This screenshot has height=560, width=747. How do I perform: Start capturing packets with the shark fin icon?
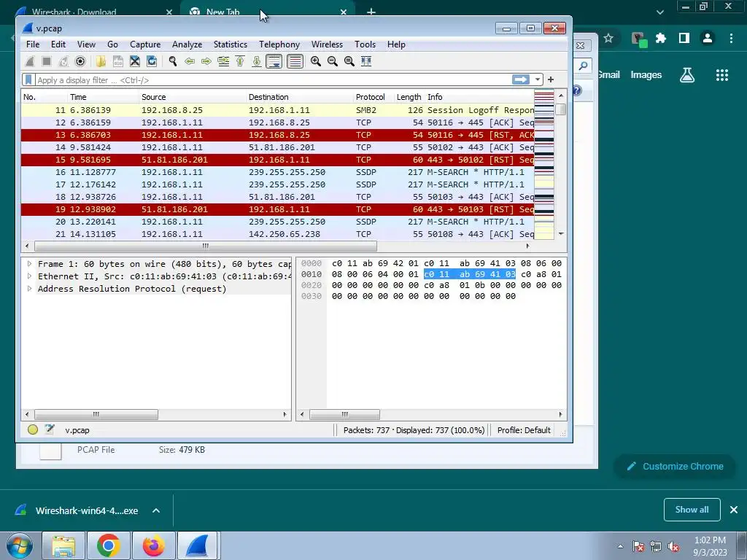click(x=30, y=61)
